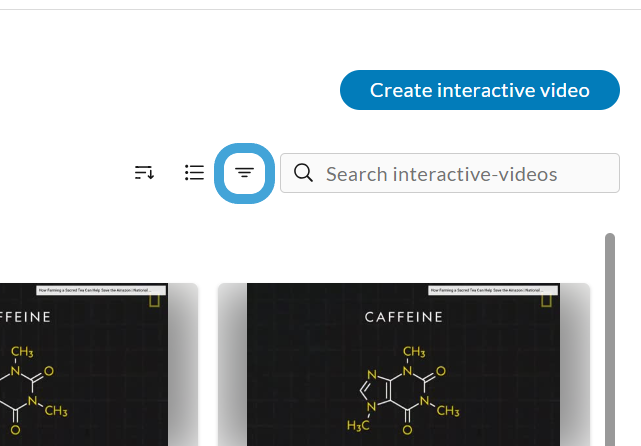Switch to list view icon

click(x=194, y=173)
